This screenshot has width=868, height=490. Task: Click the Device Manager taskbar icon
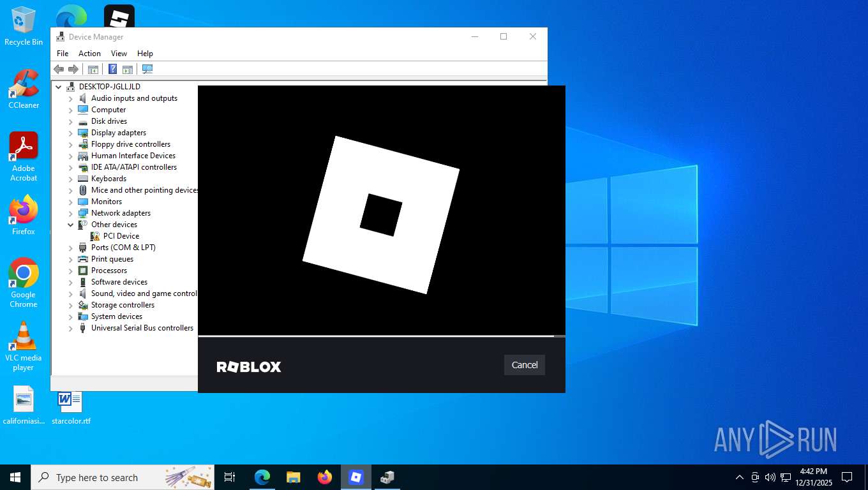[387, 477]
